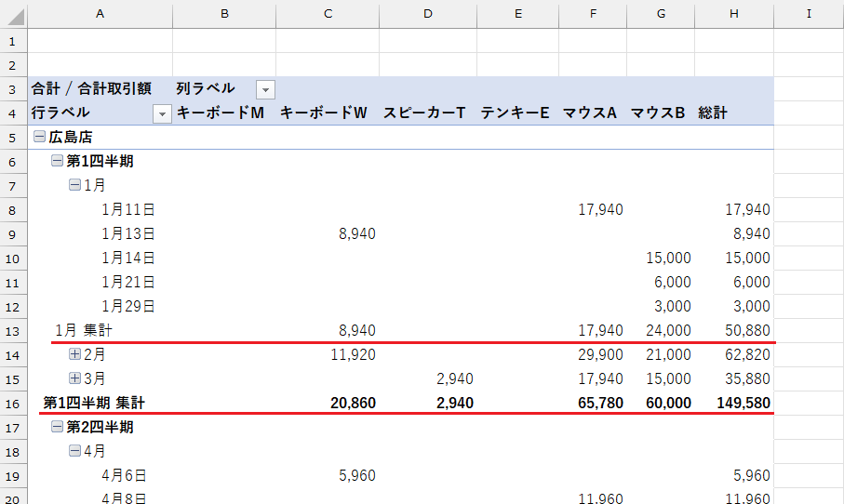The height and width of the screenshot is (504, 844).
Task: Click the キーボードW column label
Action: coord(324,113)
